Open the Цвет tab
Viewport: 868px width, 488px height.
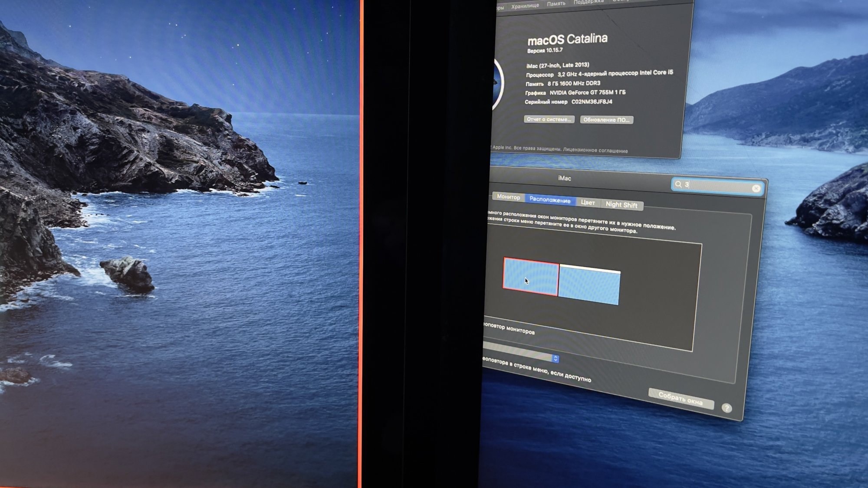[588, 203]
